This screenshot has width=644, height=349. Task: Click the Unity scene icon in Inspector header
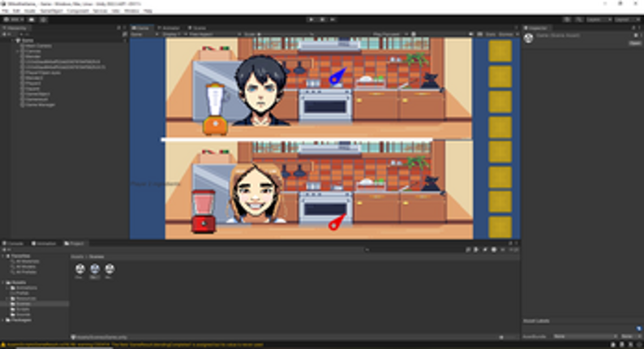tap(529, 38)
